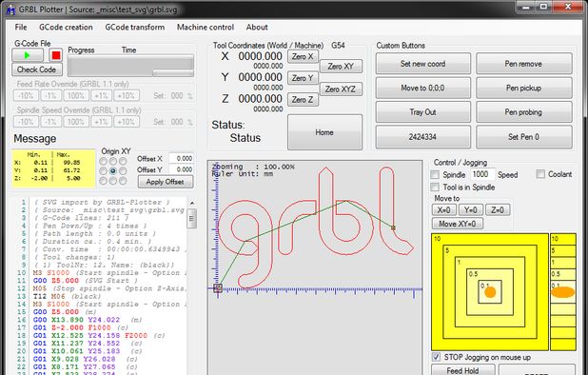Select the bottom-left Origin XY radio button
588x375 pixels.
tap(103, 181)
